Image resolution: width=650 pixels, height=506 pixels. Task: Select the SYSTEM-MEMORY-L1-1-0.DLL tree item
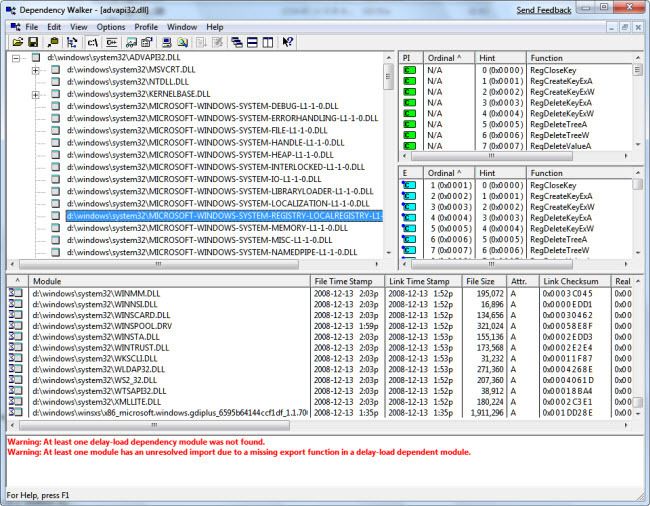pos(207,228)
